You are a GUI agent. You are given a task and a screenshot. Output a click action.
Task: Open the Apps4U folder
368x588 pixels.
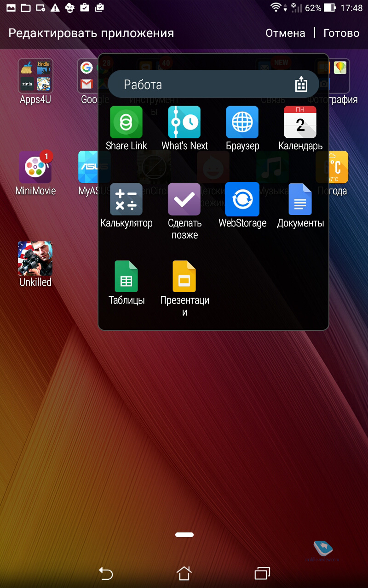[35, 76]
